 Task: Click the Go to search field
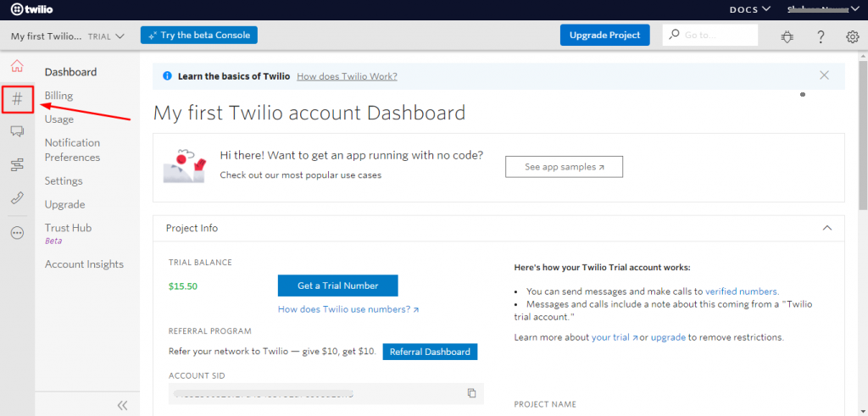[716, 36]
